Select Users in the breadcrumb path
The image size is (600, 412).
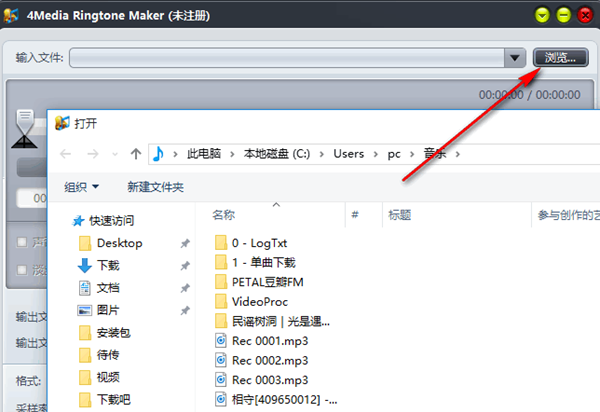[x=349, y=154]
